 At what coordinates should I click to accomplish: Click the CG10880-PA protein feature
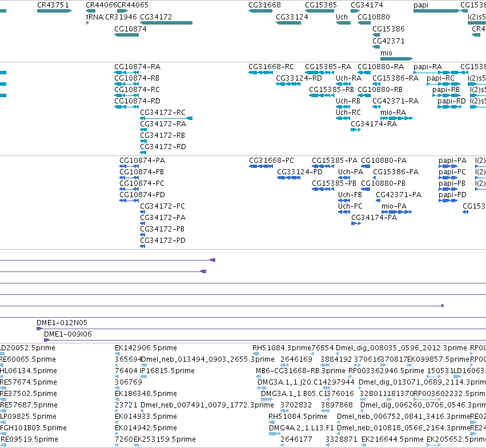tap(365, 166)
